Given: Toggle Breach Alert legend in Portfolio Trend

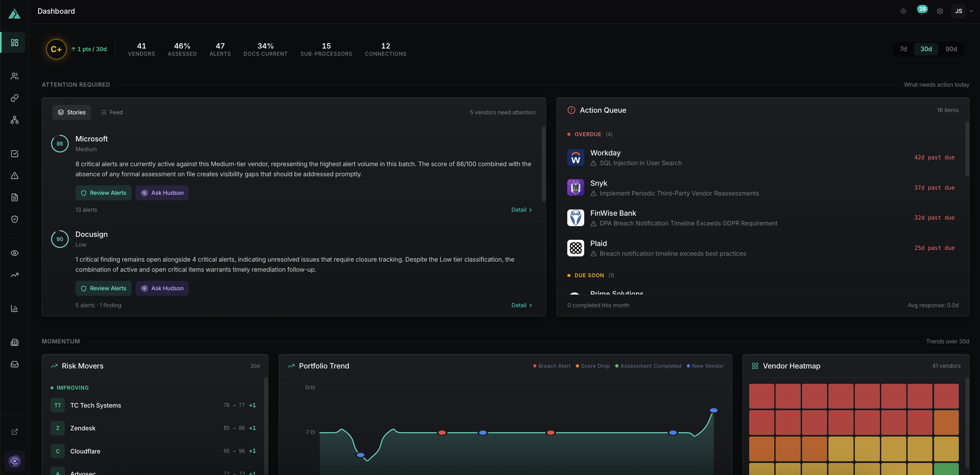Looking at the screenshot, I should [x=552, y=366].
